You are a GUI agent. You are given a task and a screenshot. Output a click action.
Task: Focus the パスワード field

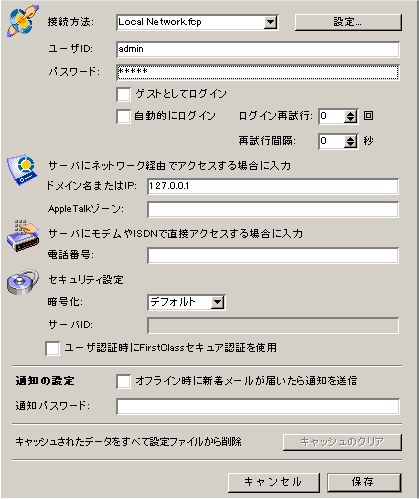pos(258,72)
